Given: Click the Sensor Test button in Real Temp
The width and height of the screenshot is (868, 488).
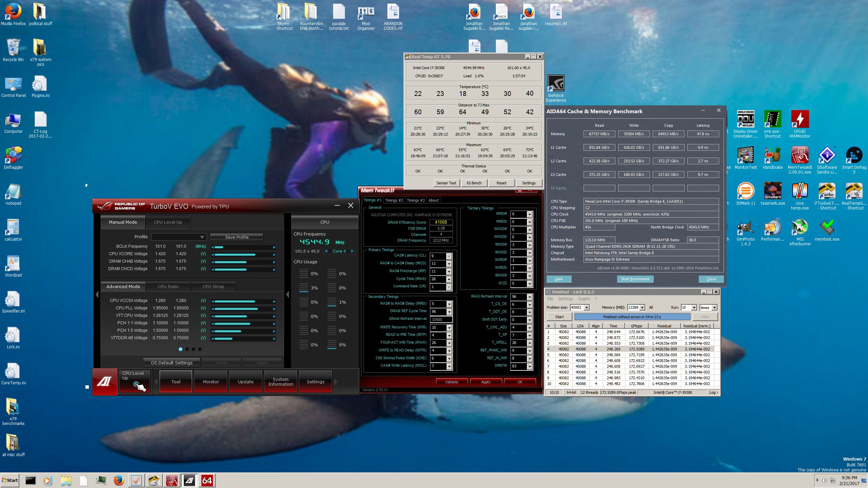Looking at the screenshot, I should [x=446, y=183].
